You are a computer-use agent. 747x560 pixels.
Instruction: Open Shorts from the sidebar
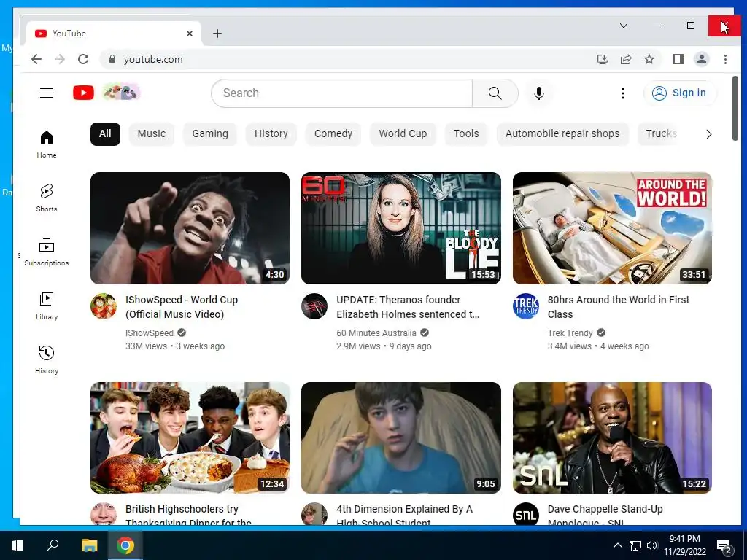[47, 198]
